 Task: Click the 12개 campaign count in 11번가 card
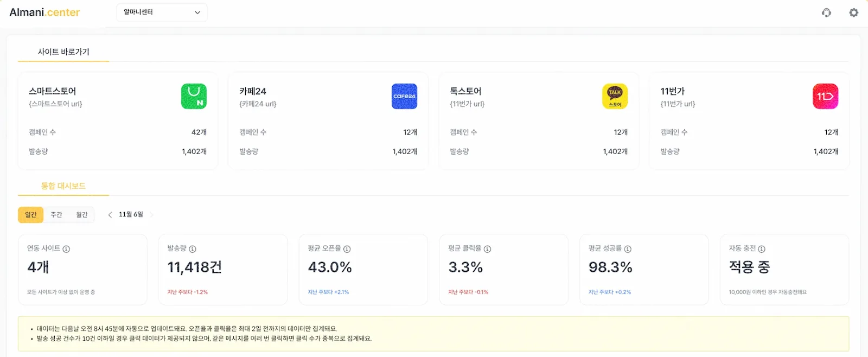click(831, 132)
